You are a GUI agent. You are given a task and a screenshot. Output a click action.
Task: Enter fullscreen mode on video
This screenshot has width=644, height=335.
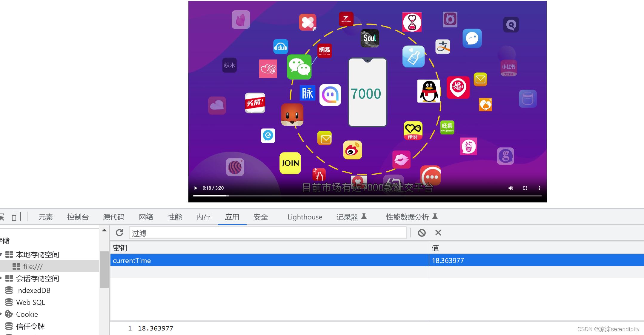525,188
